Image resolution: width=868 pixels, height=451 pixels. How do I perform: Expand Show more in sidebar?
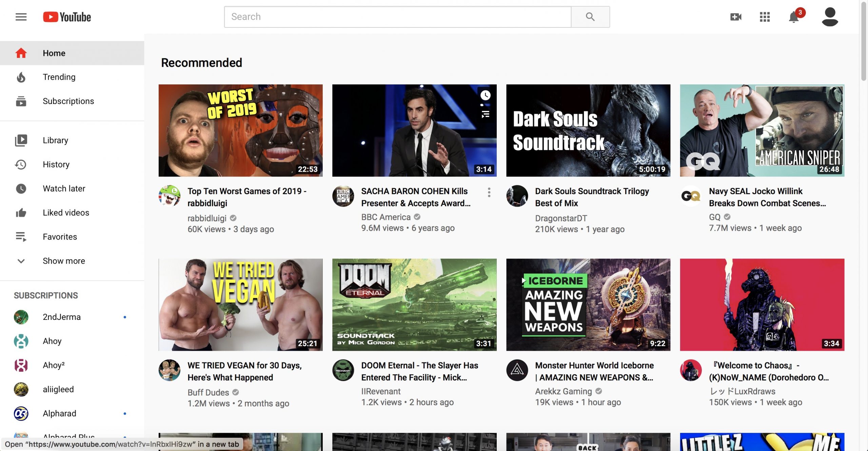click(x=72, y=261)
